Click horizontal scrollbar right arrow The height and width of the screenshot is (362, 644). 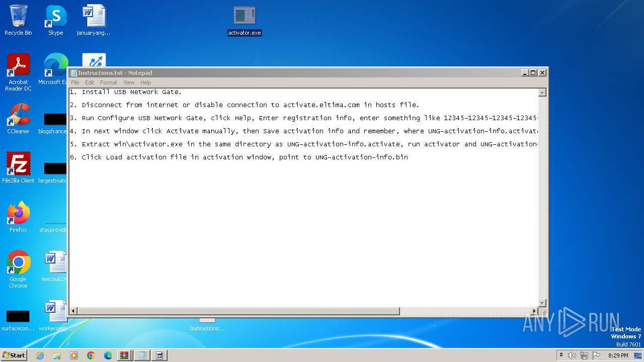click(534, 311)
